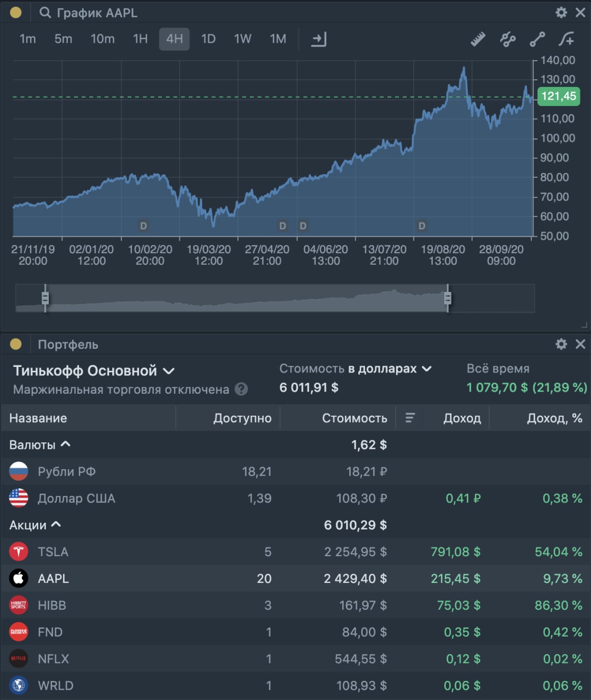Click the US flag icon
The width and height of the screenshot is (591, 700).
coord(19,498)
